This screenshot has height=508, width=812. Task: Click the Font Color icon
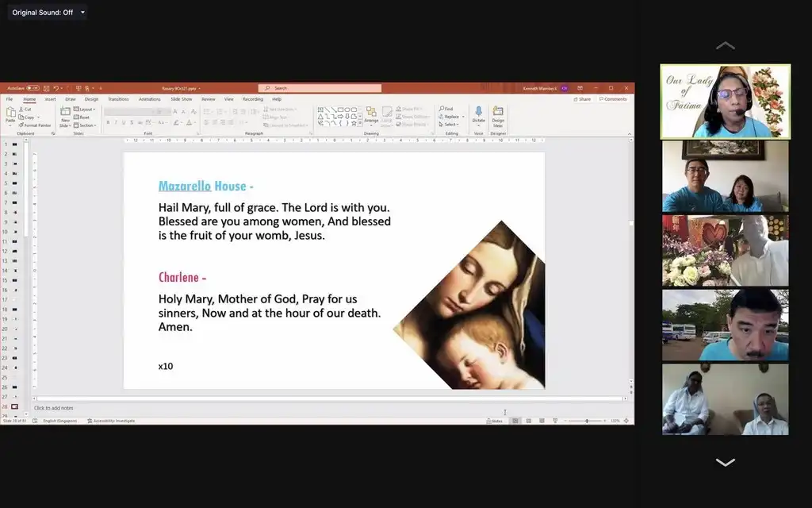pos(190,123)
